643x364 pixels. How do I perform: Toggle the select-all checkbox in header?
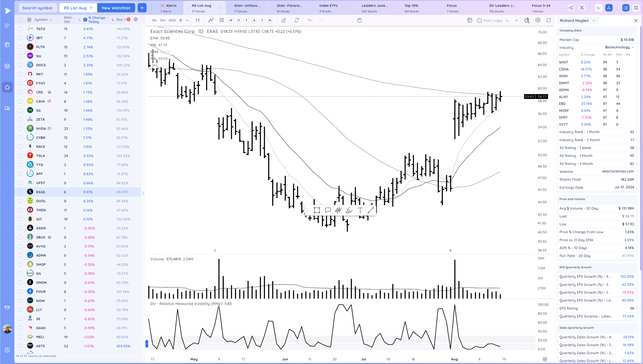21,19
